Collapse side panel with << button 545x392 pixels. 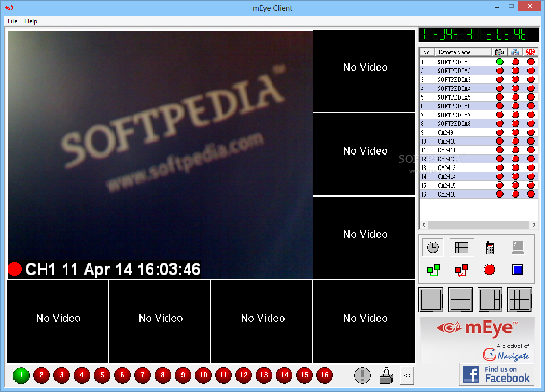pos(408,375)
